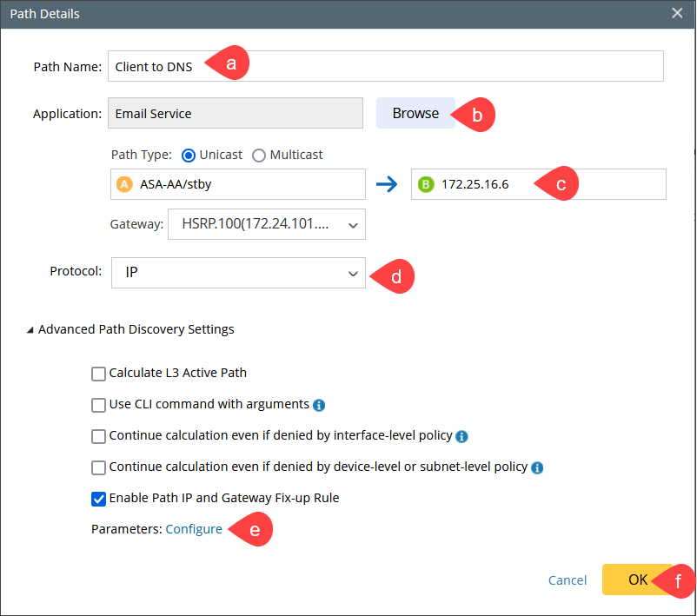Click the blue arrow between source and destination

388,184
